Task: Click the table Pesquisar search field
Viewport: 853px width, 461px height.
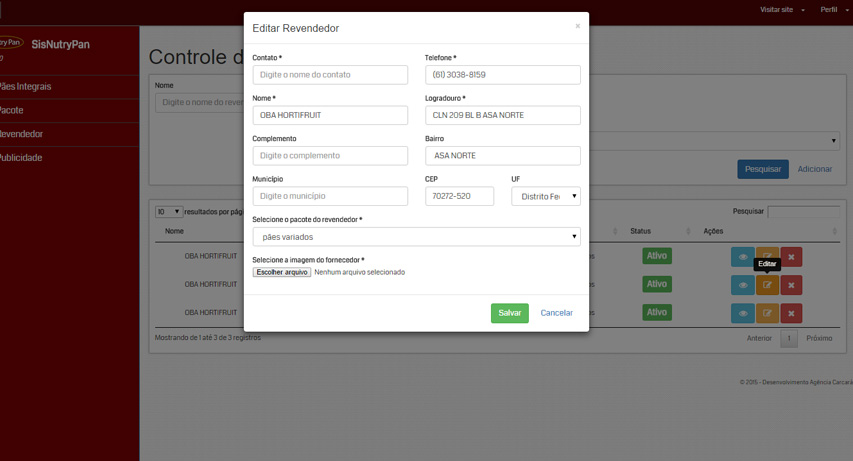Action: coord(803,212)
